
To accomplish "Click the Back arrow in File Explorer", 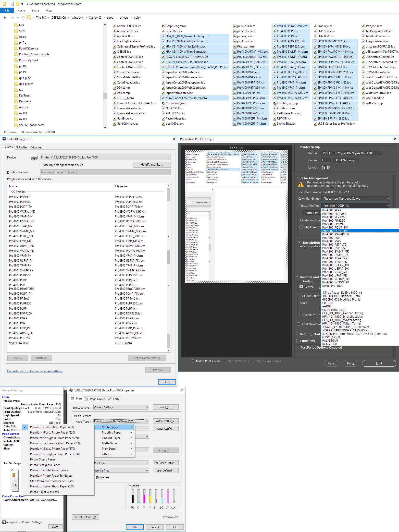I will [5, 17].
